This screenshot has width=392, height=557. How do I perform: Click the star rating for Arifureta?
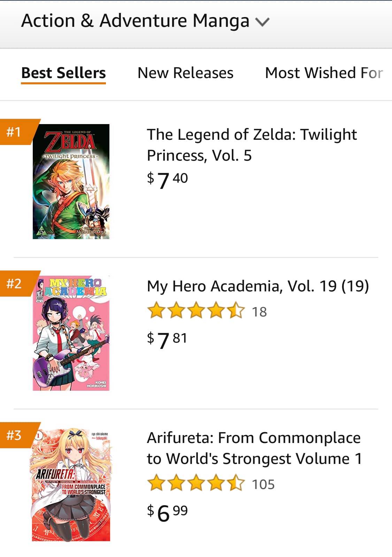(x=196, y=483)
